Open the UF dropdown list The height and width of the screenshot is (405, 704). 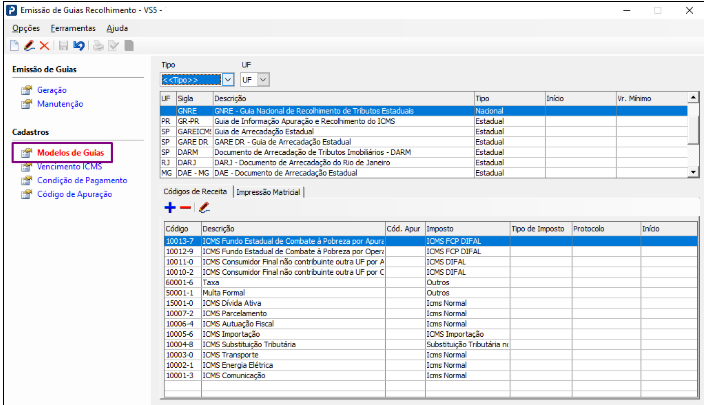[263, 80]
